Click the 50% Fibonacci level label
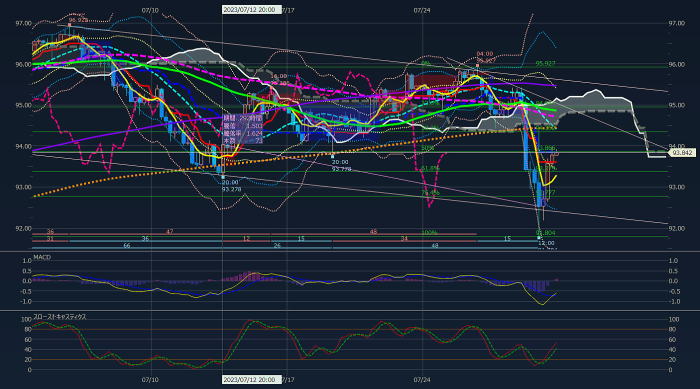 click(427, 148)
